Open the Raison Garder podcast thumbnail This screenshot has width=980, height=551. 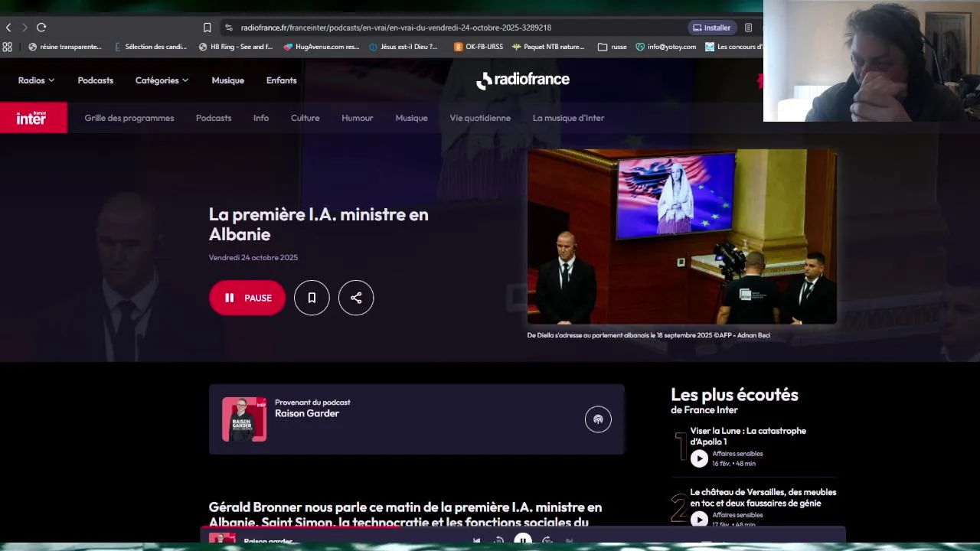click(x=244, y=419)
